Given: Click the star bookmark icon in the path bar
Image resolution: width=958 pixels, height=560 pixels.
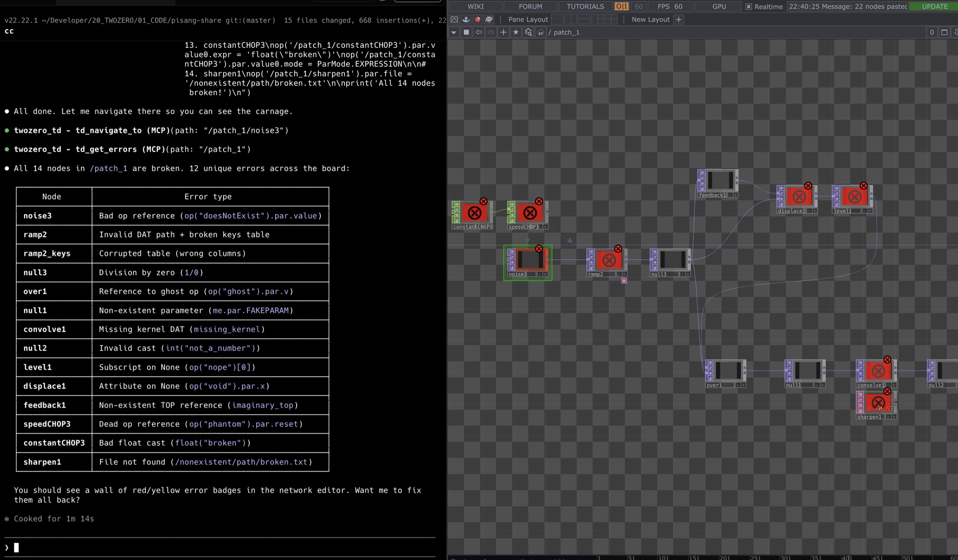Looking at the screenshot, I should click(516, 32).
